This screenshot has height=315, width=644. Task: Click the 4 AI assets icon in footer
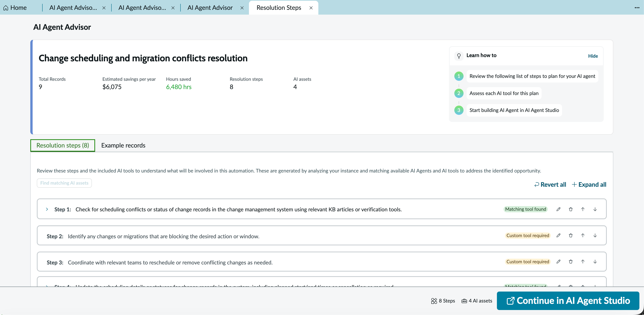coord(464,301)
